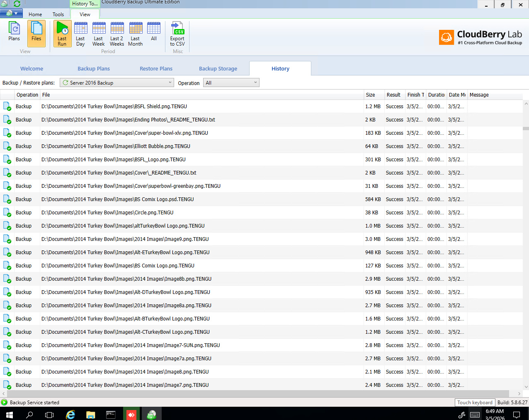
Task: Select the Image7-SUN.png.TENGU row
Action: click(261, 345)
